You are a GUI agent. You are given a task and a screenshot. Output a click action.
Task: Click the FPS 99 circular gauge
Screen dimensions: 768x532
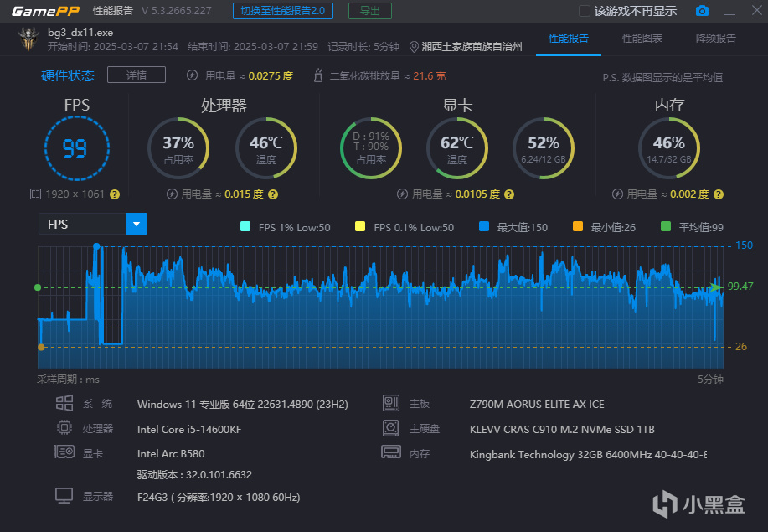[x=76, y=148]
